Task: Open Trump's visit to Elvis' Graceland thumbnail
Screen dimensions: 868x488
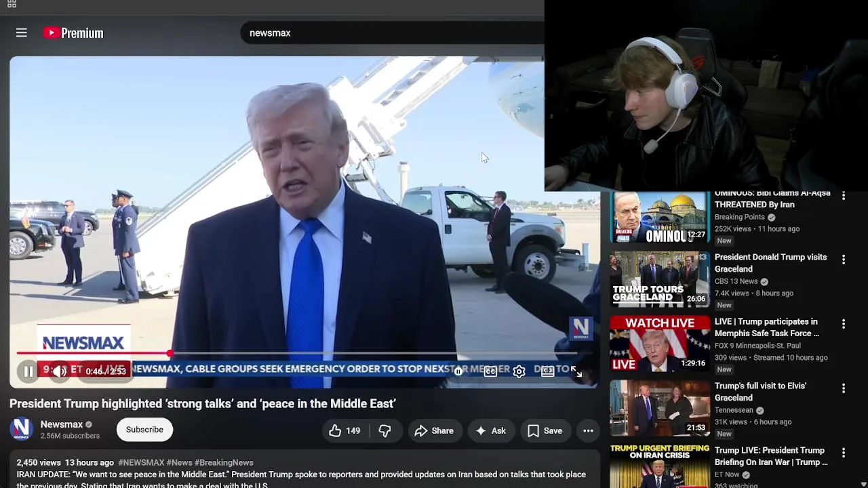Action: pyautogui.click(x=659, y=408)
